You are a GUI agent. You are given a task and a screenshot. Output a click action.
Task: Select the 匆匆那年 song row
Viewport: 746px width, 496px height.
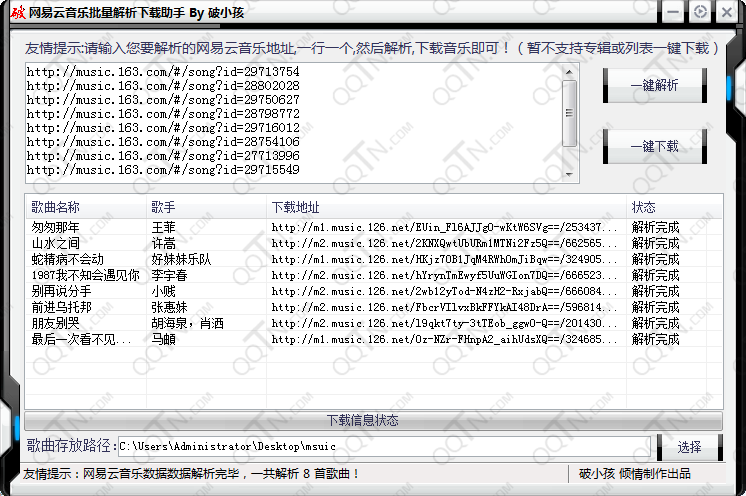(x=56, y=227)
